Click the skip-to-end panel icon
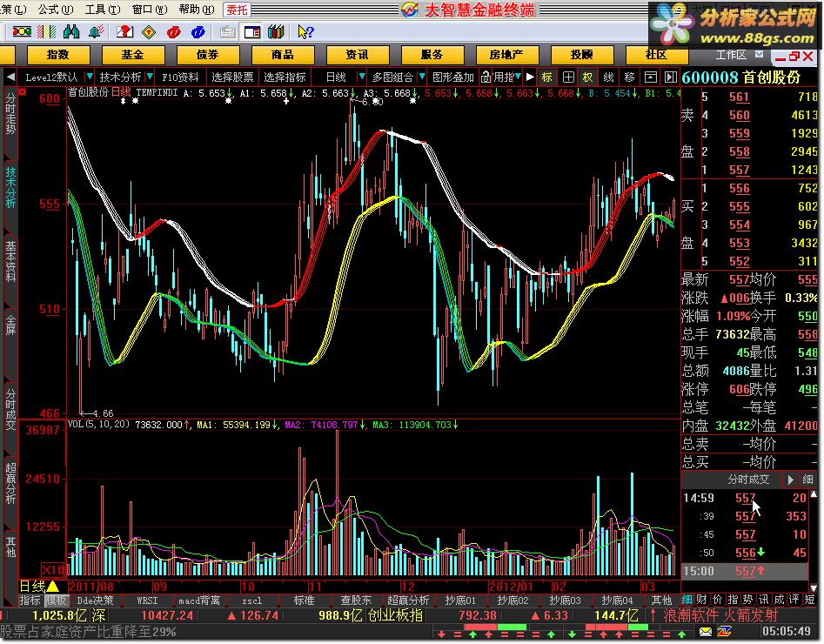The width and height of the screenshot is (824, 644). click(x=670, y=77)
